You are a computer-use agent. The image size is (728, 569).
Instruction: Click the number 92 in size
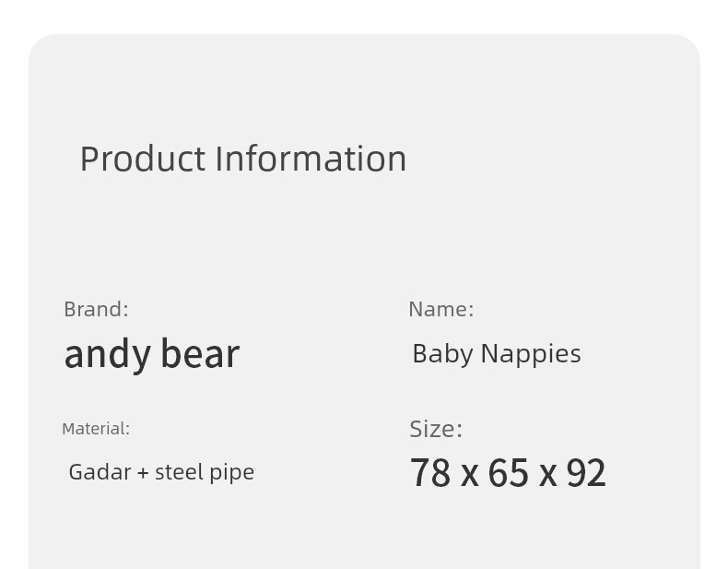point(586,473)
